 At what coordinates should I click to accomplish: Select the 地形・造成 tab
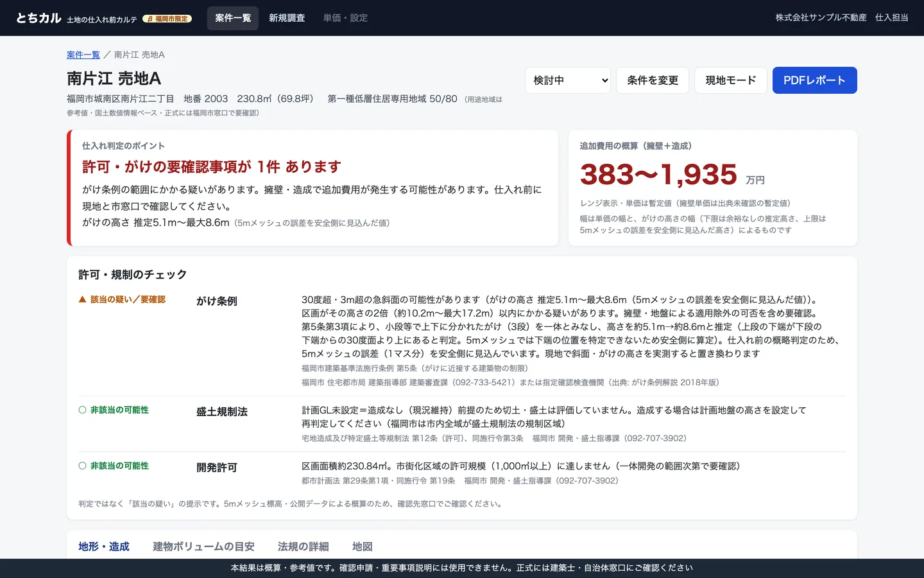(x=104, y=547)
